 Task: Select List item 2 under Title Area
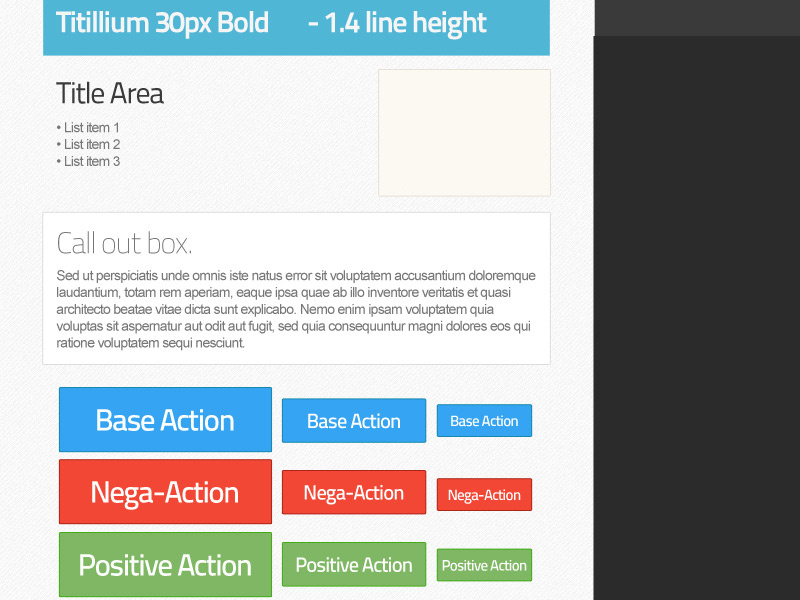[91, 144]
